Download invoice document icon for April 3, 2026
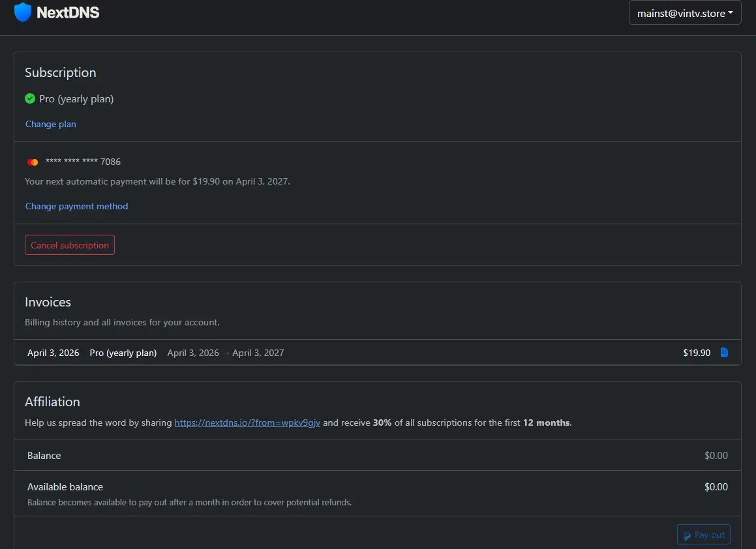Viewport: 756px width, 549px height. click(x=724, y=352)
